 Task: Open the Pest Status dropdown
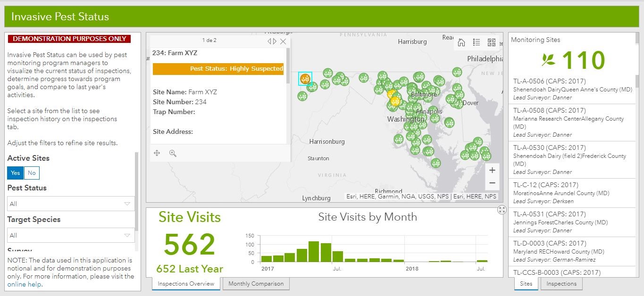(x=71, y=204)
